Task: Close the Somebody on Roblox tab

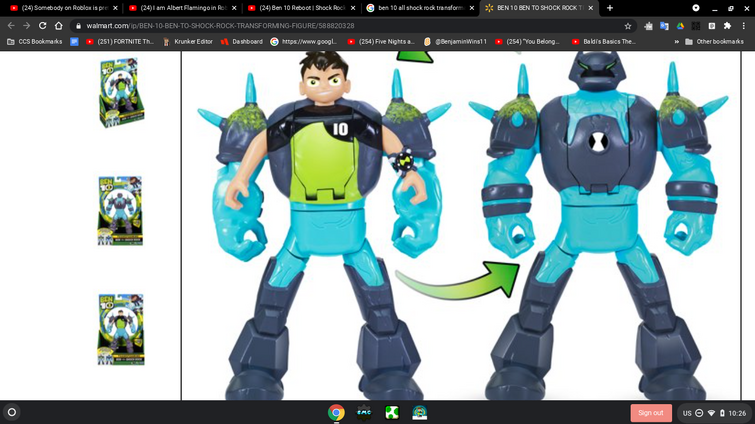Action: click(x=115, y=8)
